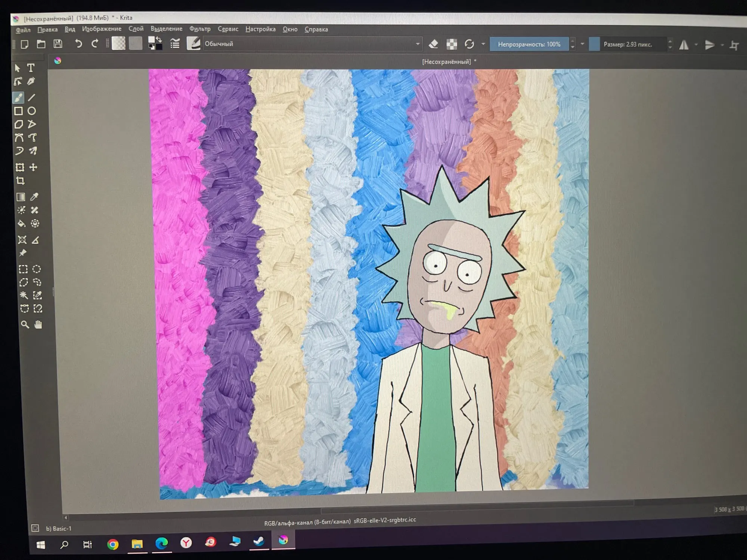This screenshot has height=560, width=747.
Task: Toggle eraser mode in toolbar
Action: 433,44
